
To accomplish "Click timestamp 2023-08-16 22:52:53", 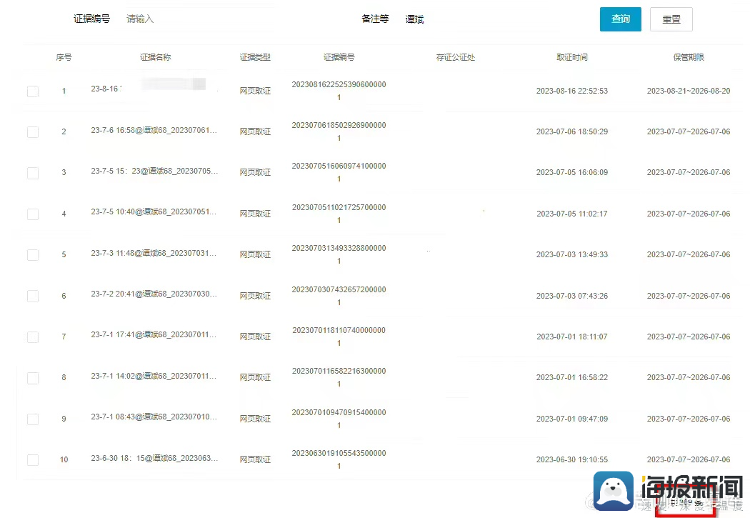I will (572, 91).
